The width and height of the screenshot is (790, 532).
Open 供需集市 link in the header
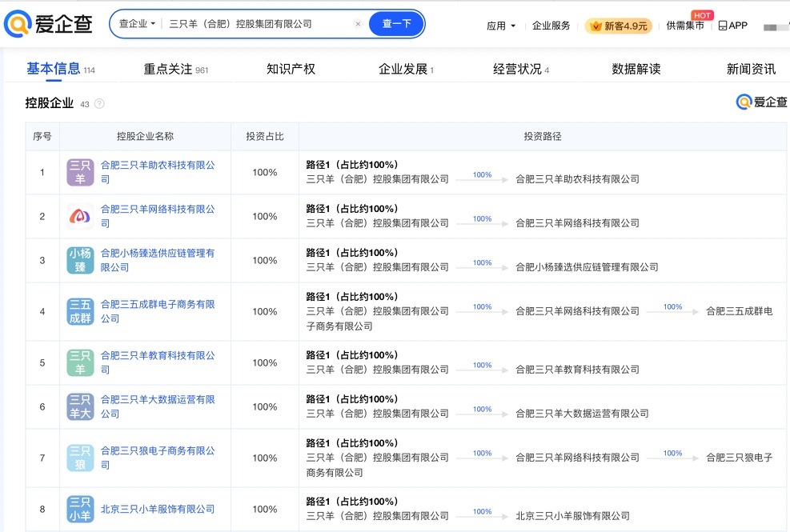pyautogui.click(x=684, y=26)
